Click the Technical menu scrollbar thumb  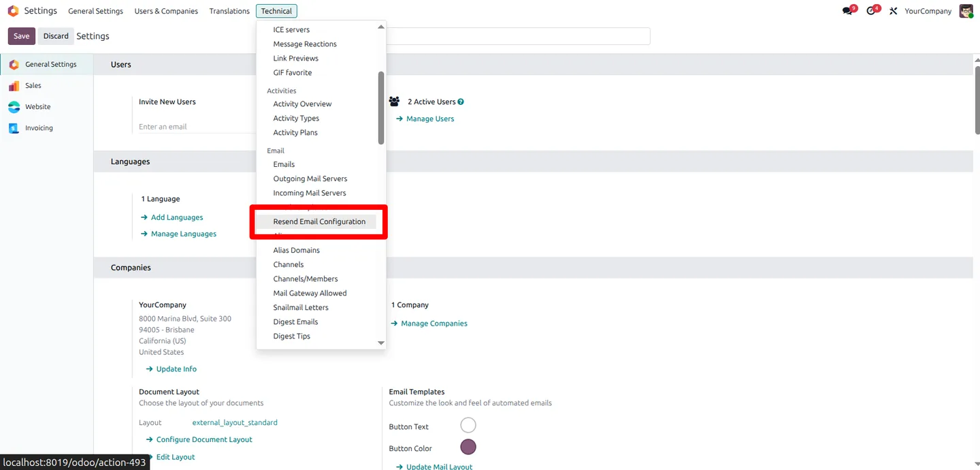point(381,108)
